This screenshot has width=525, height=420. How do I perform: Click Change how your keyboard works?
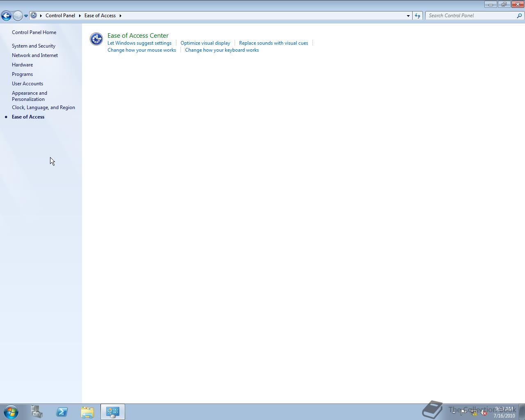[222, 50]
